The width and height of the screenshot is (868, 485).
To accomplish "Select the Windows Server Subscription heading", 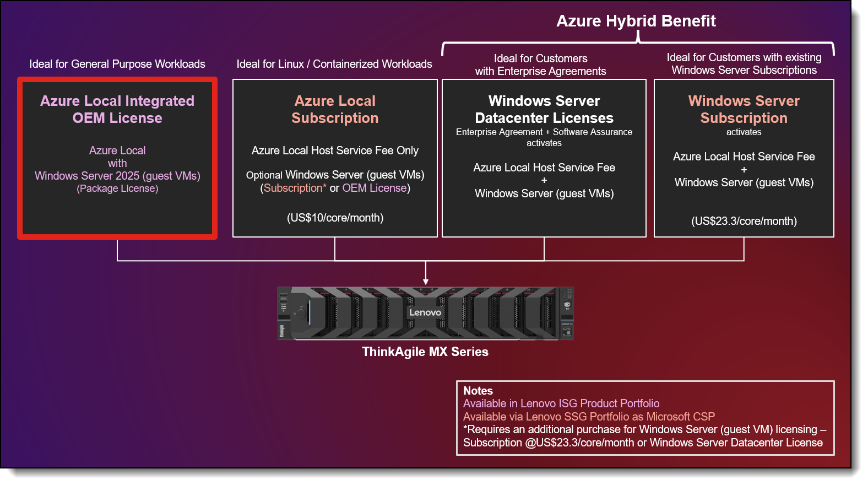I will pyautogui.click(x=744, y=109).
